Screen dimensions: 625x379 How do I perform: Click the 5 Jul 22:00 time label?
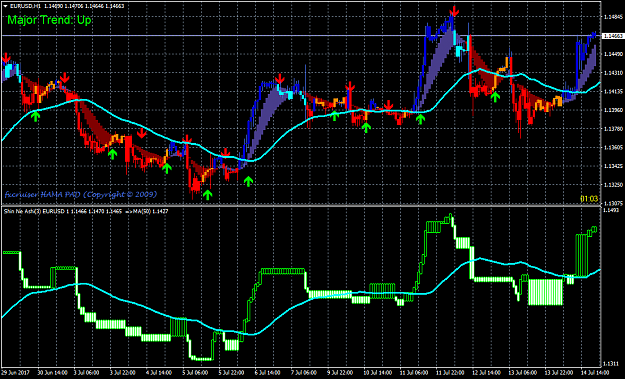tap(231, 373)
